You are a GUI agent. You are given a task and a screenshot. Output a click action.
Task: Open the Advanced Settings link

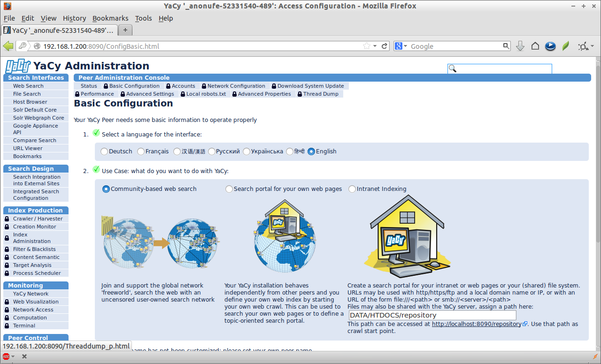pos(150,94)
